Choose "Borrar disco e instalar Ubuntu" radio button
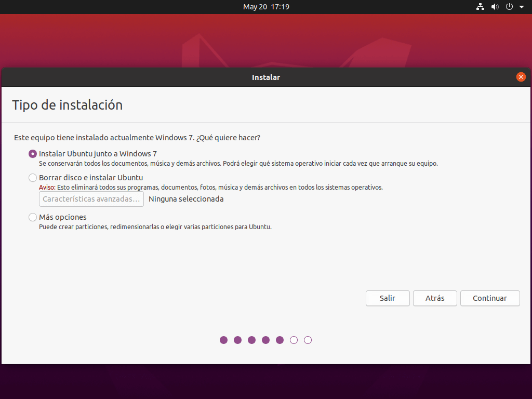 [x=33, y=178]
